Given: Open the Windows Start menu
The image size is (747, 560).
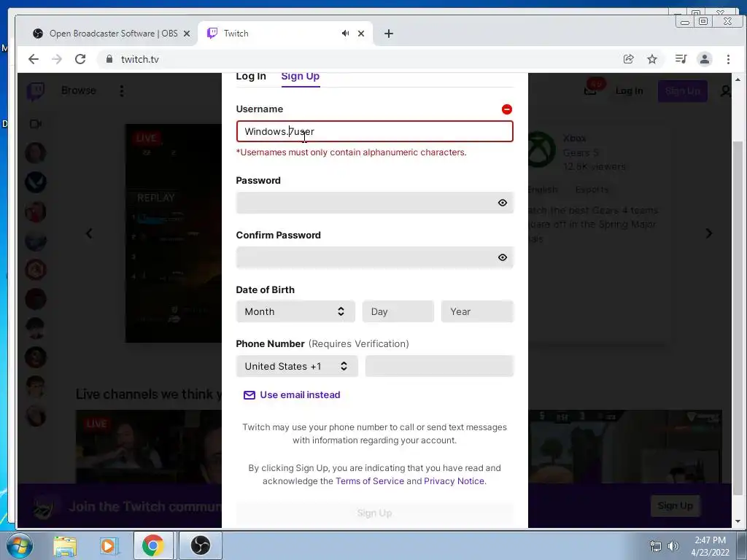Looking at the screenshot, I should tap(20, 545).
